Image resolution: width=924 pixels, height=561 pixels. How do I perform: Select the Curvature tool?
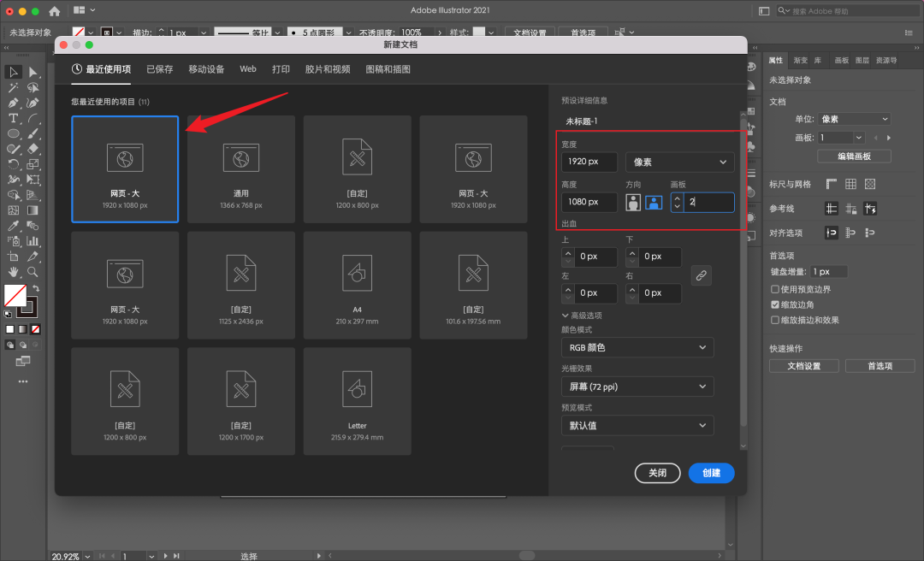click(33, 103)
